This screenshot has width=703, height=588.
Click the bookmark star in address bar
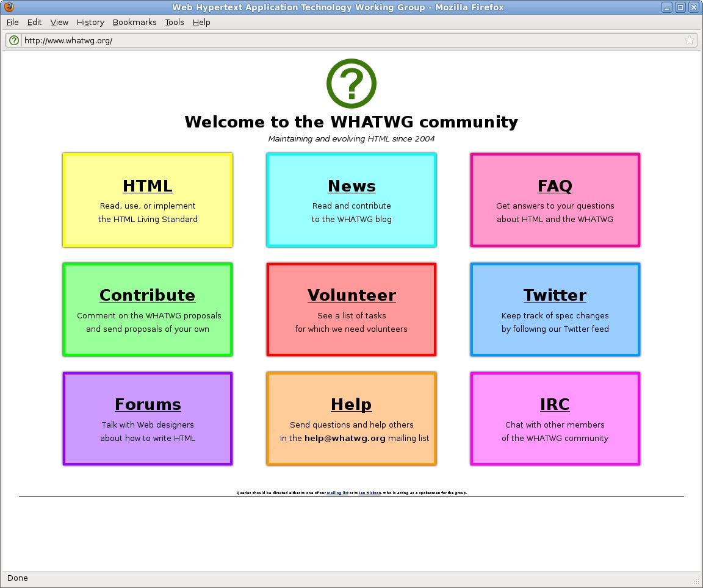(689, 40)
